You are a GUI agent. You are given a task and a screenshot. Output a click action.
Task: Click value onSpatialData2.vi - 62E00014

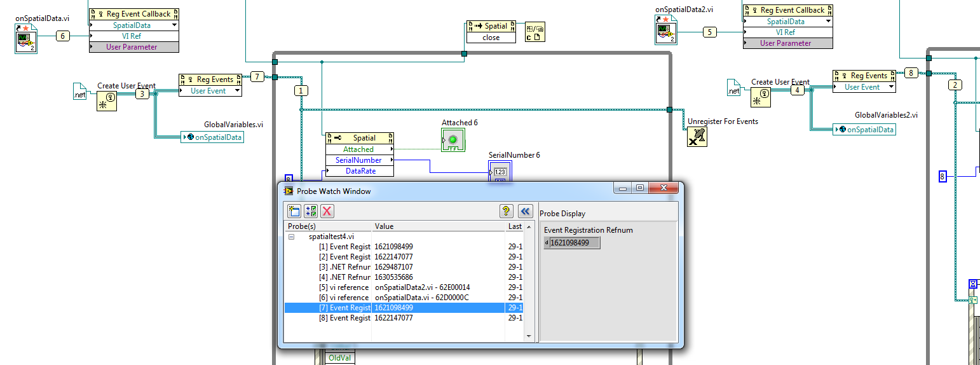click(423, 287)
